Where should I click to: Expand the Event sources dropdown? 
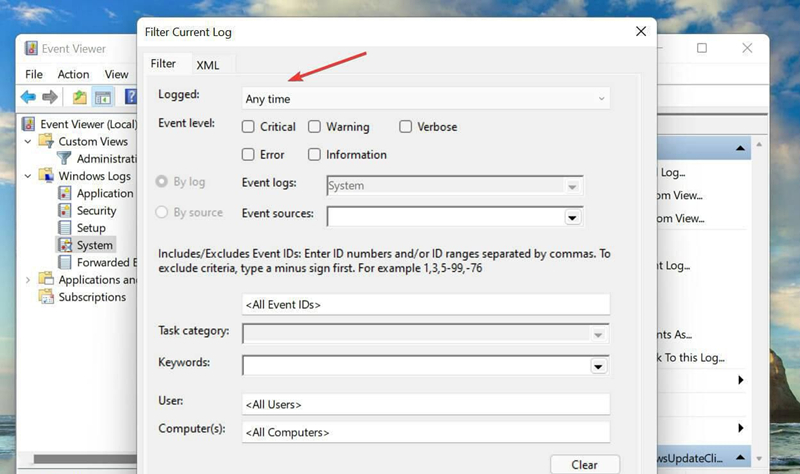572,217
